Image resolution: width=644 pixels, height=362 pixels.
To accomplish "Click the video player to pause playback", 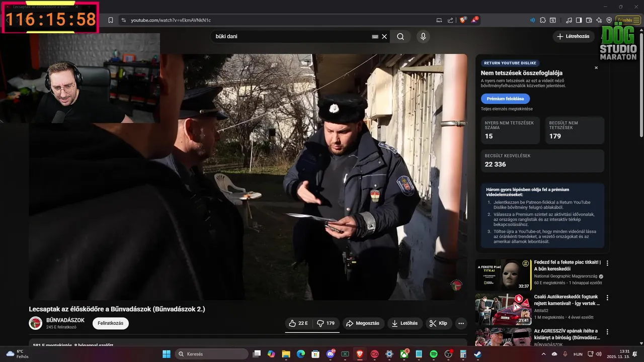I will pos(248,177).
